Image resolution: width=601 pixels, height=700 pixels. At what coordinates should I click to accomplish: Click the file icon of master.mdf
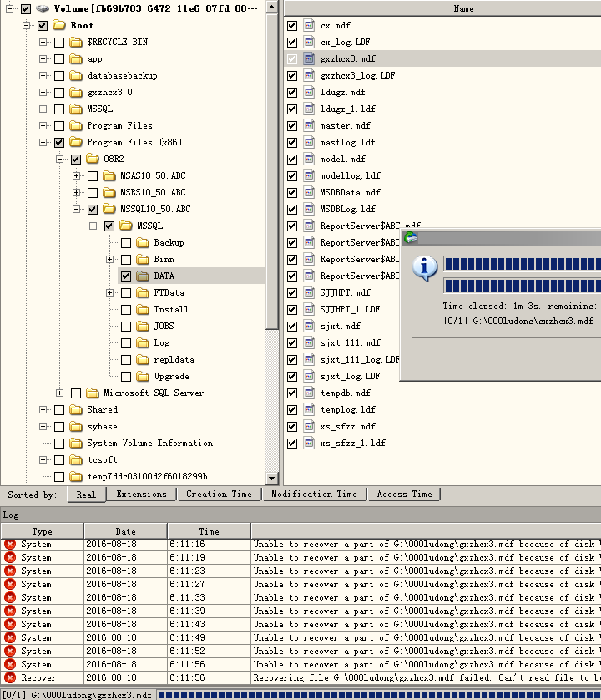point(309,125)
